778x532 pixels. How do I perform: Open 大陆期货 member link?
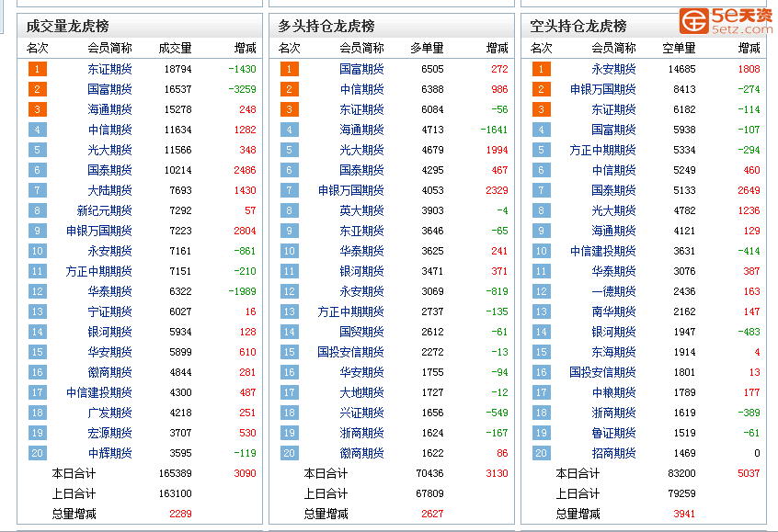[x=109, y=190]
